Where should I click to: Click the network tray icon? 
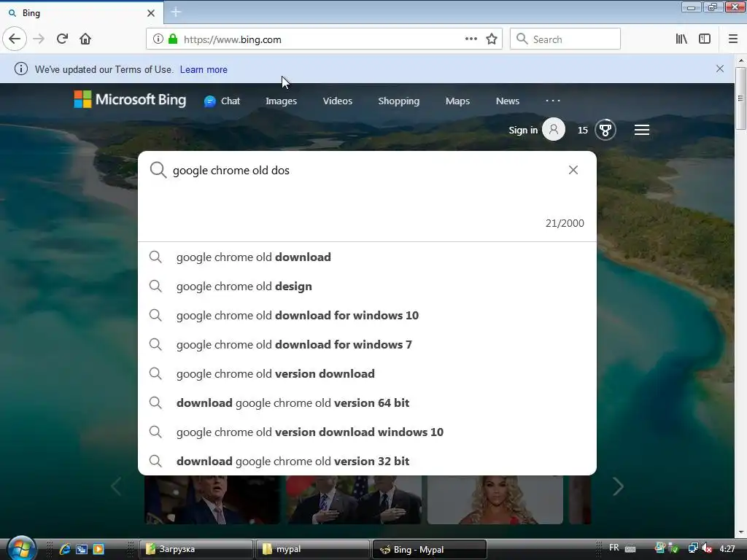[x=693, y=548]
